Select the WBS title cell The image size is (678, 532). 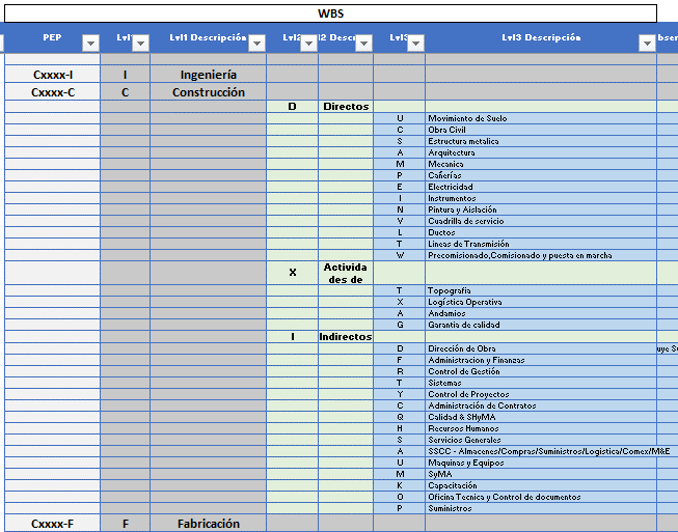(330, 14)
